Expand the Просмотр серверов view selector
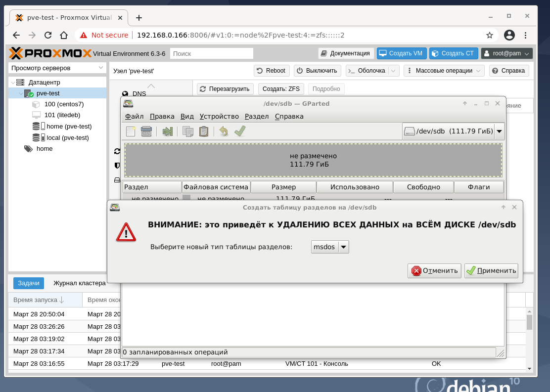Screen dimensions: 550x392 (x=57, y=68)
